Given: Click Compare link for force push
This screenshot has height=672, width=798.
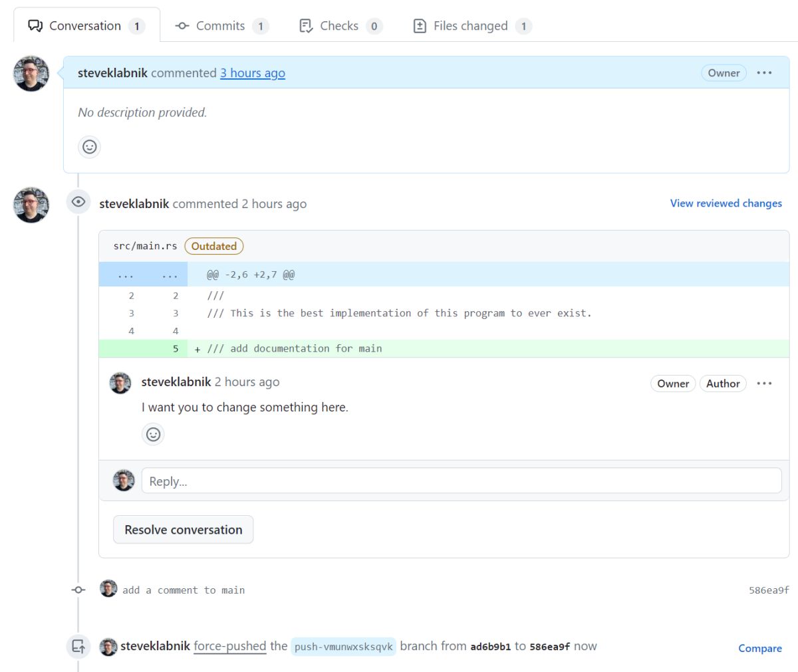Looking at the screenshot, I should coord(760,648).
